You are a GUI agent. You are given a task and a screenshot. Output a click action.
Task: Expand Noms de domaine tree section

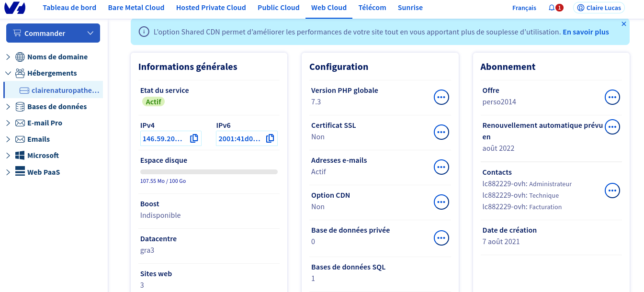pyautogui.click(x=8, y=57)
